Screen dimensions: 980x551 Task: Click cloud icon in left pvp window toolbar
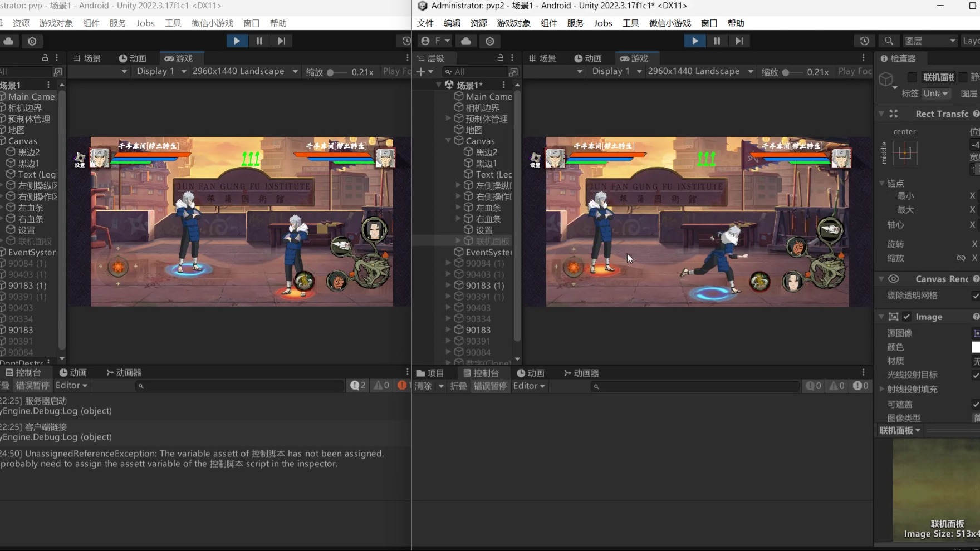pos(9,41)
